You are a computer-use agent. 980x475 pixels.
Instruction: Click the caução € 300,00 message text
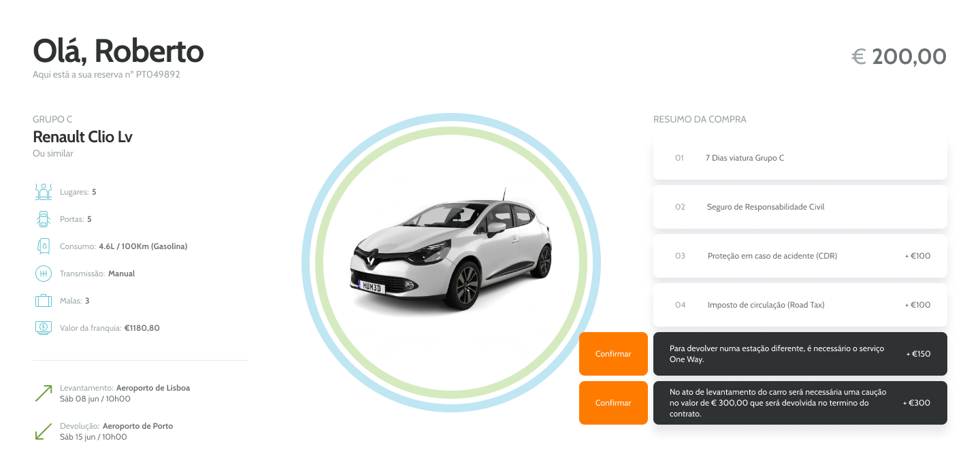coord(778,403)
